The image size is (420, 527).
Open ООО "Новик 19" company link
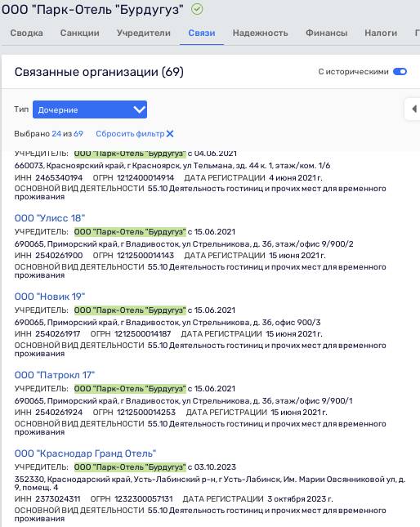[50, 297]
